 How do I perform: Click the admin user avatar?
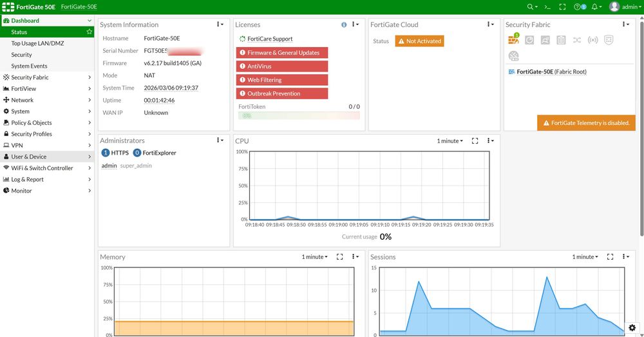point(614,6)
